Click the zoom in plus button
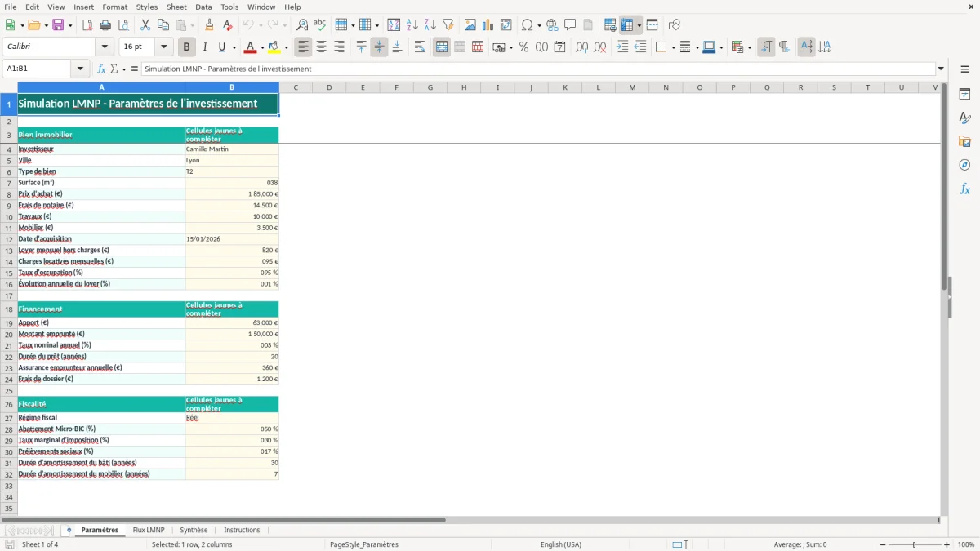Image resolution: width=980 pixels, height=551 pixels. [x=947, y=544]
